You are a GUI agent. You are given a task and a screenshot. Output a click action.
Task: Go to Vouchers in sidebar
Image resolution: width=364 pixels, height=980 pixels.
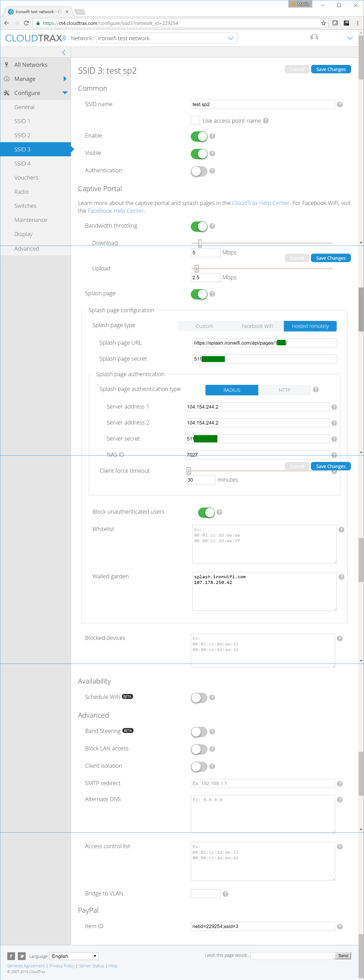pos(26,177)
